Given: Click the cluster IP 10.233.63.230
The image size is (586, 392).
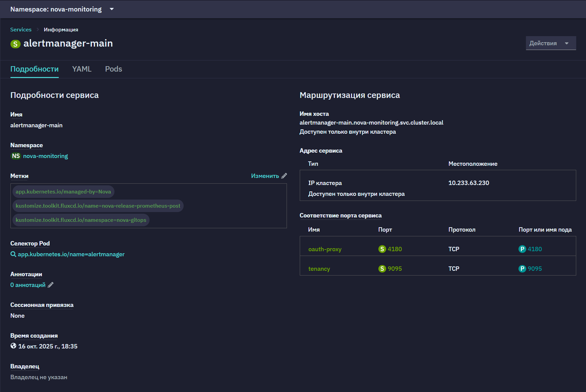Looking at the screenshot, I should pos(469,183).
